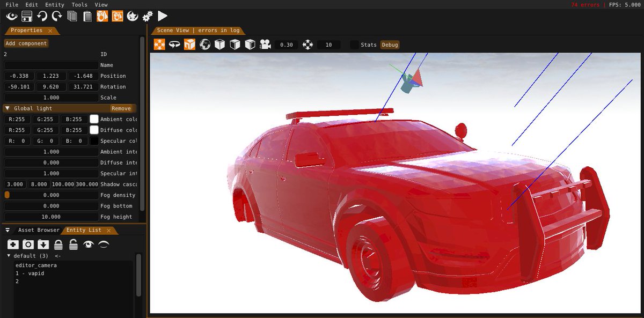Copy the selected entity
644x318 pixels.
[72, 17]
